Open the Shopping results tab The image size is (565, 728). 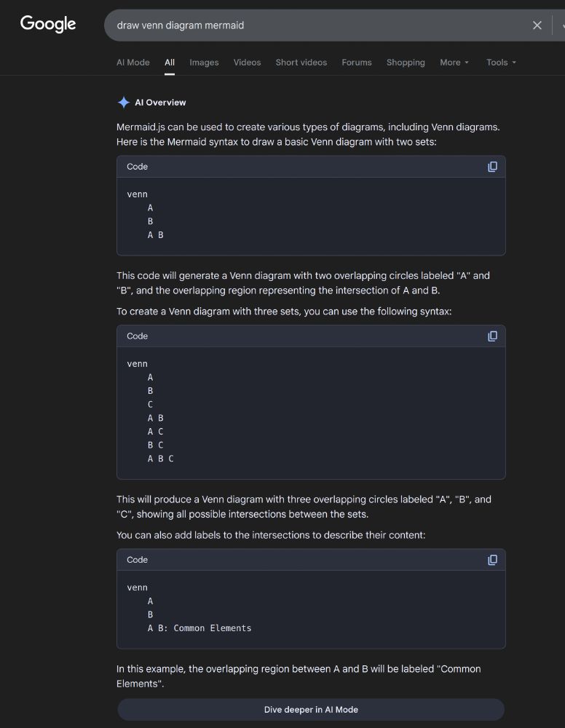[406, 63]
